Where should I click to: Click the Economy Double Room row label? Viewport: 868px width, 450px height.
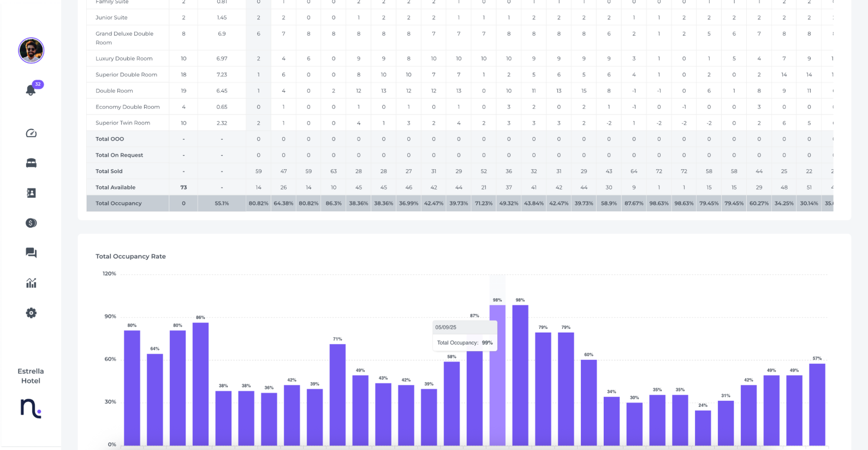(128, 107)
